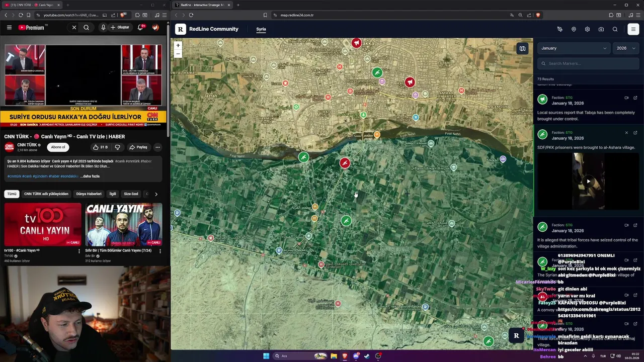The height and width of the screenshot is (362, 644).
Task: Click the YouTube address bar URL
Action: coord(70,15)
